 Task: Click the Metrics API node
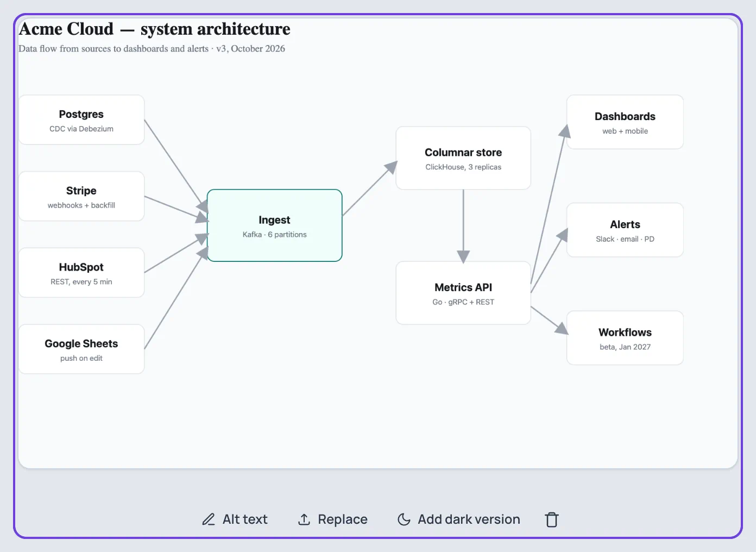[x=463, y=293]
